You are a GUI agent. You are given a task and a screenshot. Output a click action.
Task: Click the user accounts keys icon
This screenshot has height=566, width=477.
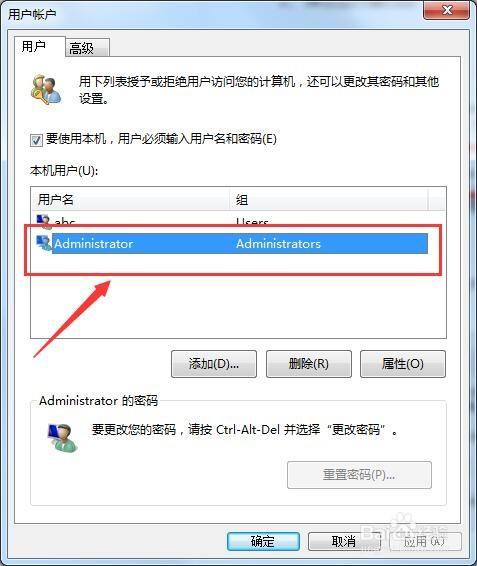[x=46, y=90]
